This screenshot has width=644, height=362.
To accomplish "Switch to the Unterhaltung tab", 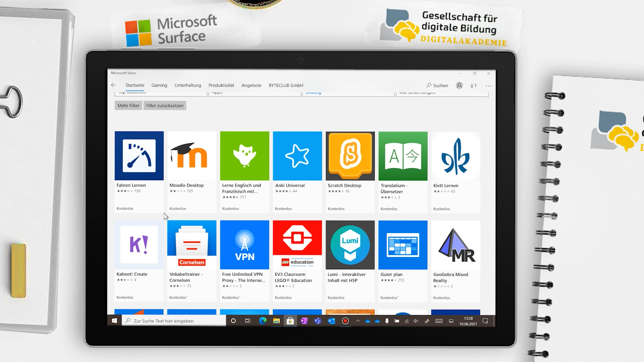I will (188, 85).
